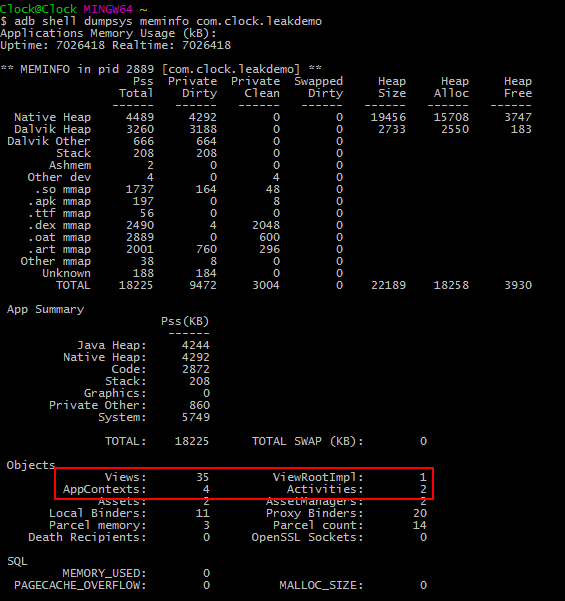Screen dimensions: 565x601
Task: Click TOTAL Heap Size value 22189
Action: (x=388, y=285)
